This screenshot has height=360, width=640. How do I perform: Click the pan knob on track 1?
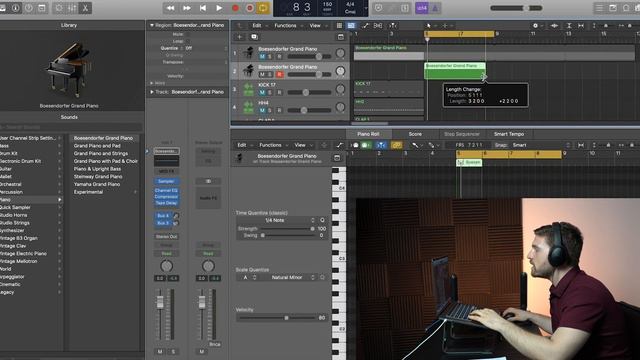pyautogui.click(x=340, y=53)
